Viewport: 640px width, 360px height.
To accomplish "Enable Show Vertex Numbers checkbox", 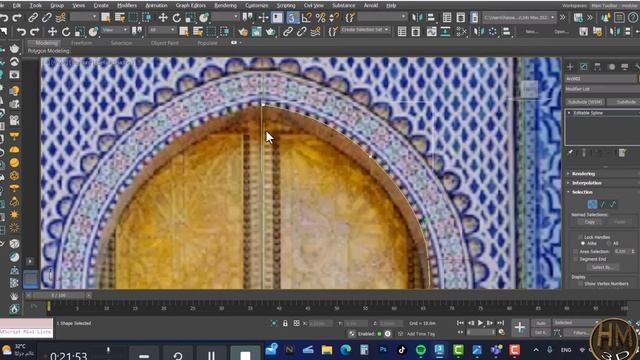I will pos(580,283).
